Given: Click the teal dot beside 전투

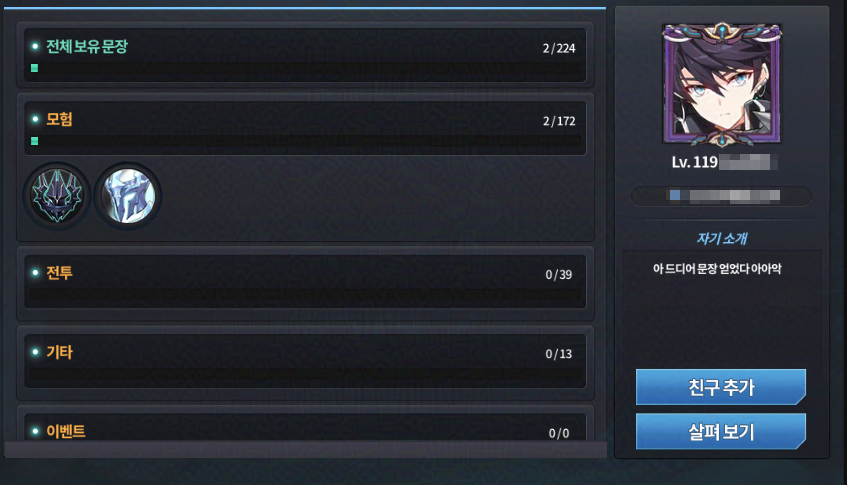Looking at the screenshot, I should click(35, 273).
